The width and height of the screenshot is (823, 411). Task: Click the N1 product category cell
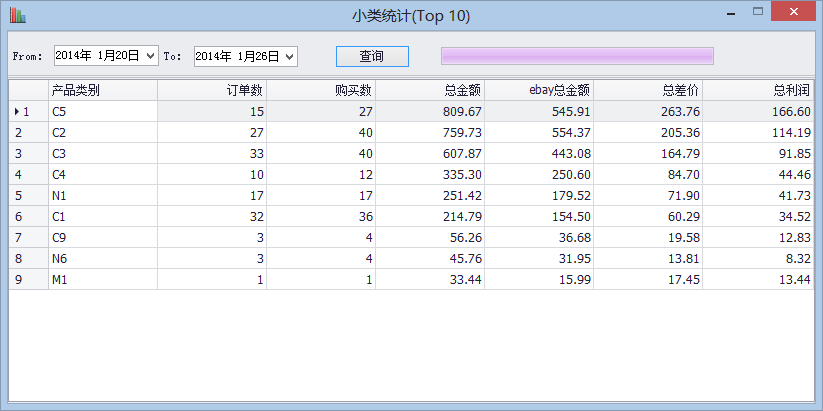tap(103, 195)
